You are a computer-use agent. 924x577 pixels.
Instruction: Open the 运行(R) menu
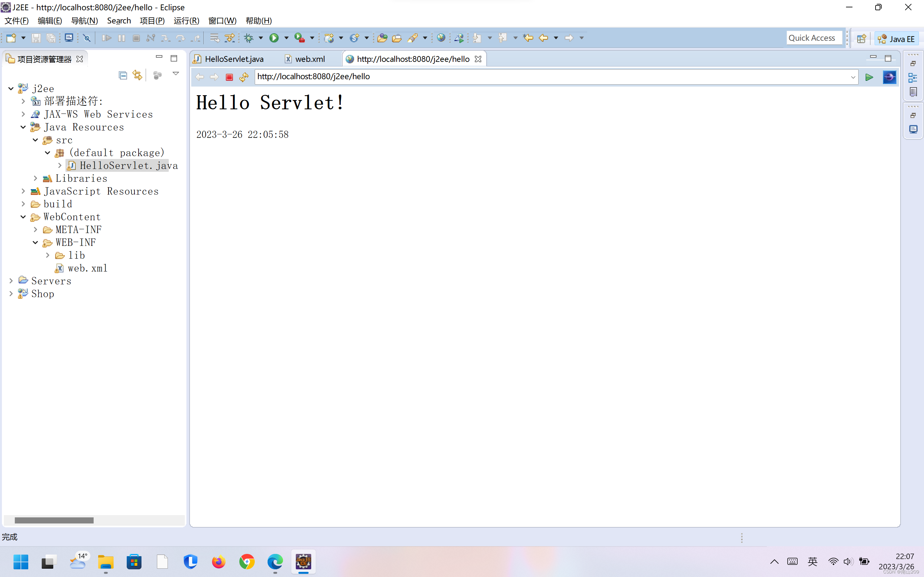(x=186, y=21)
